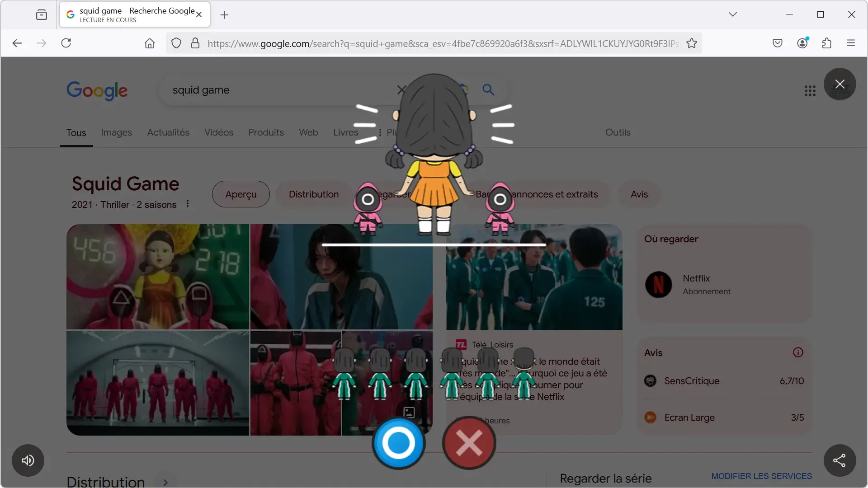Click the search magnifier icon

(x=488, y=89)
